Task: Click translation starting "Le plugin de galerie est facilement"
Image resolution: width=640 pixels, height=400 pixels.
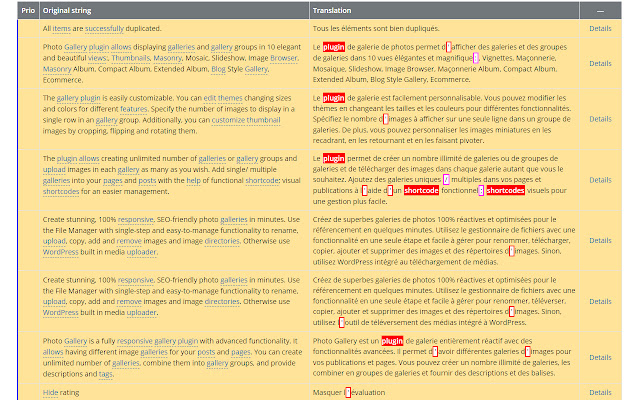Action: tap(442, 119)
